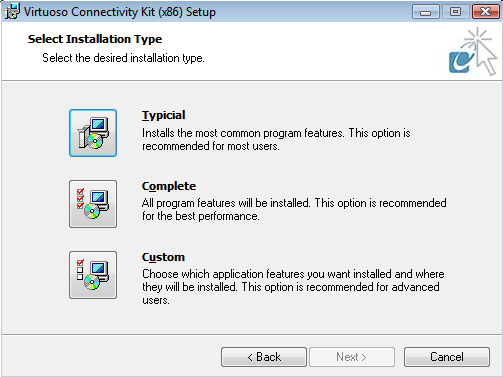Click the bold Custom heading label

[x=163, y=257]
